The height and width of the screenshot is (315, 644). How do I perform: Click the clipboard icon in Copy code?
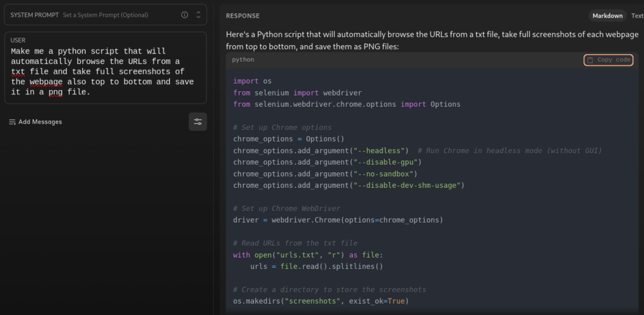click(590, 60)
